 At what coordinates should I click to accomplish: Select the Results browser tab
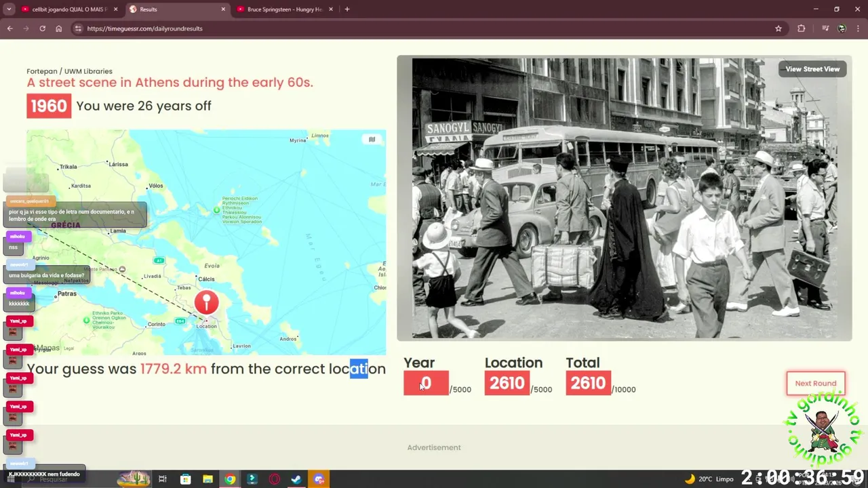[176, 9]
